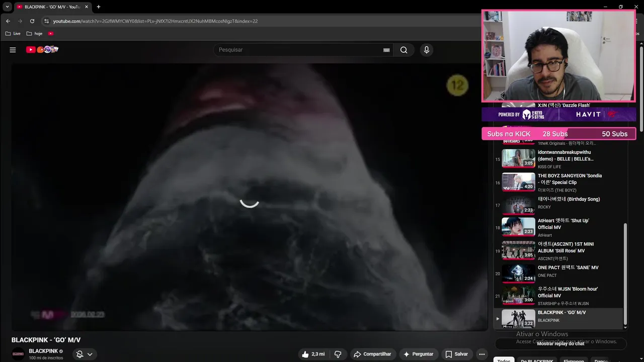Open the on-screen keyboard icon in search box

(x=386, y=50)
